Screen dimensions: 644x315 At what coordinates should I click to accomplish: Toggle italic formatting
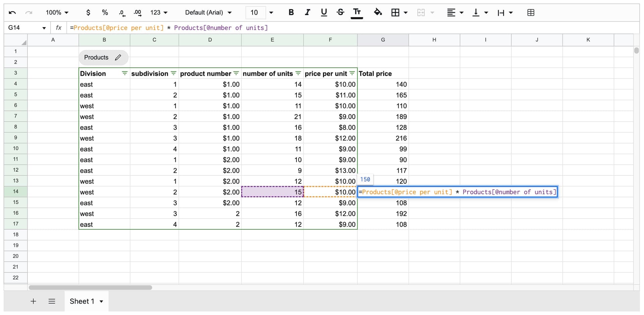click(x=307, y=12)
